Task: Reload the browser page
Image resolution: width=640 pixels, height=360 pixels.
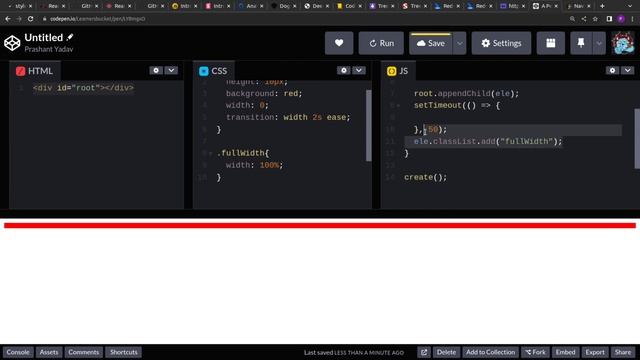Action: point(31,19)
